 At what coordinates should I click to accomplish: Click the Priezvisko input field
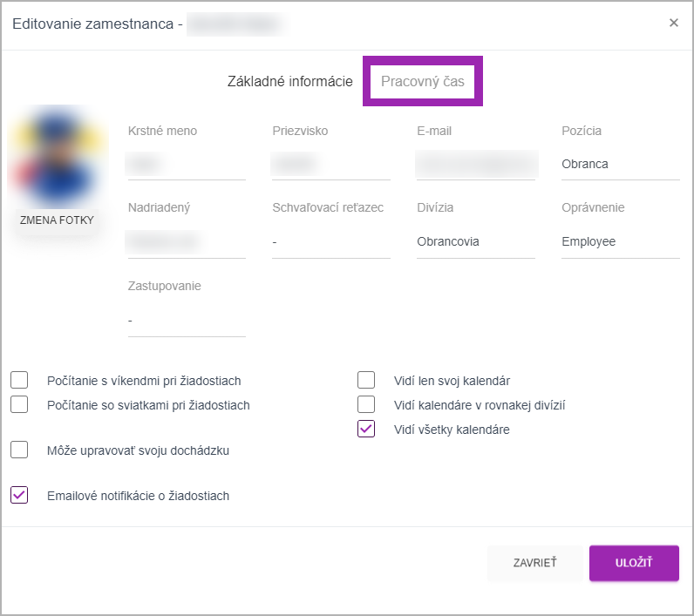tap(331, 164)
